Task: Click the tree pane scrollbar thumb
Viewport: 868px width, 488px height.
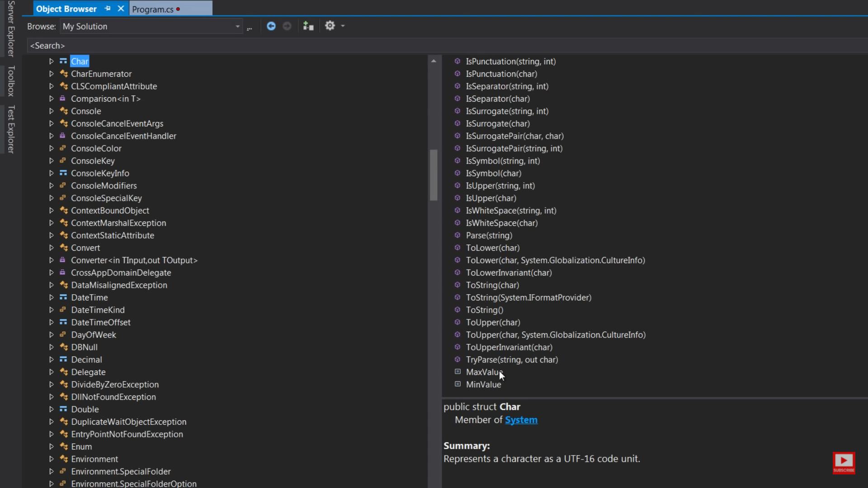Action: point(434,174)
